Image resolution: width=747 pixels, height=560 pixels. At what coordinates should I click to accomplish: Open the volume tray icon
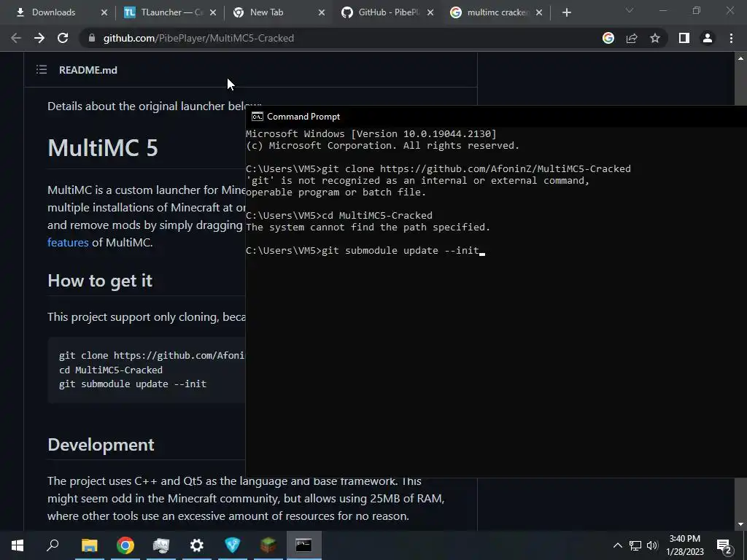652,545
